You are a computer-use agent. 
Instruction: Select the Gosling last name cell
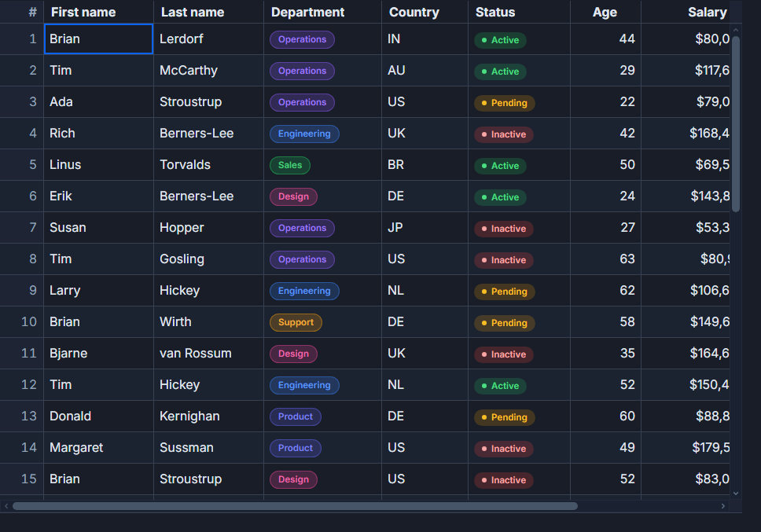point(208,259)
